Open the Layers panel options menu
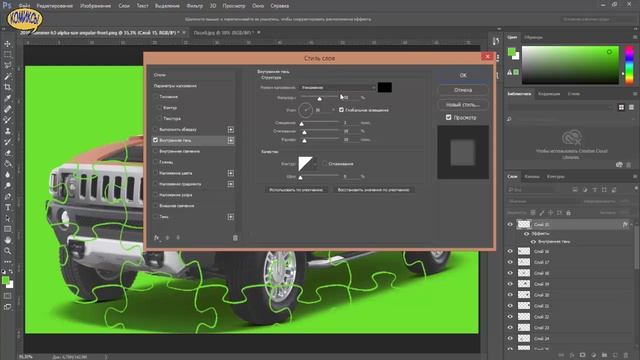This screenshot has height=360, width=640. 635,177
